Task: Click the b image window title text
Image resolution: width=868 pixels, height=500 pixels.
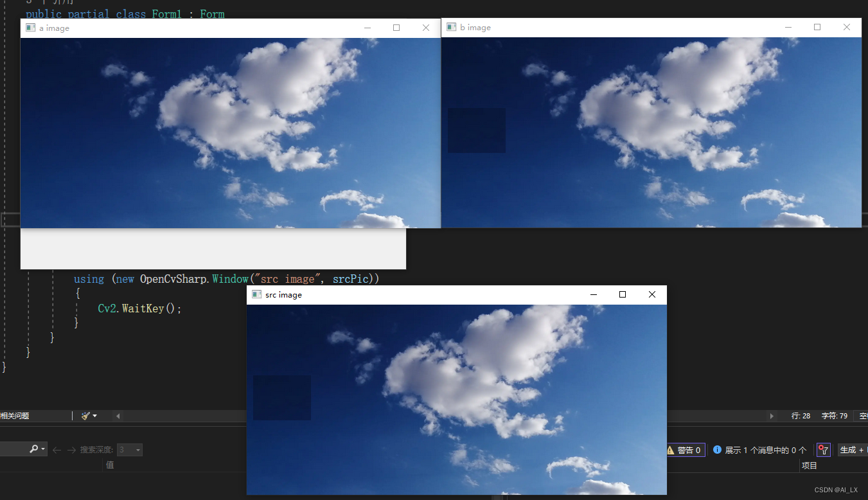Action: (x=475, y=28)
